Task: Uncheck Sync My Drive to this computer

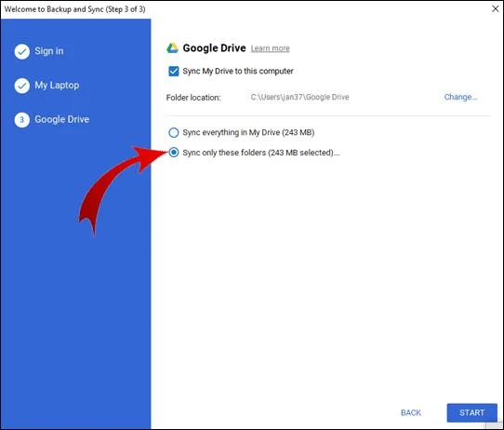Action: point(174,71)
